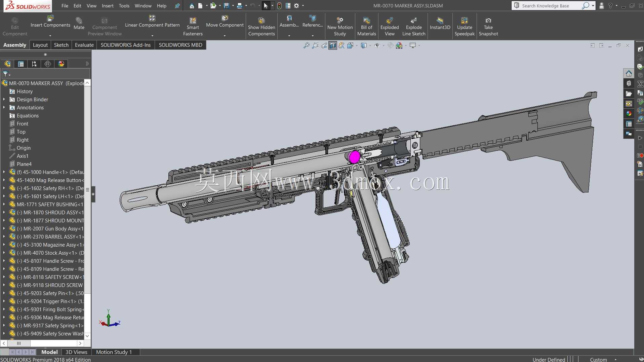Open Appearances and Scenes task pane tab
Image resolution: width=644 pixels, height=362 pixels.
[629, 114]
